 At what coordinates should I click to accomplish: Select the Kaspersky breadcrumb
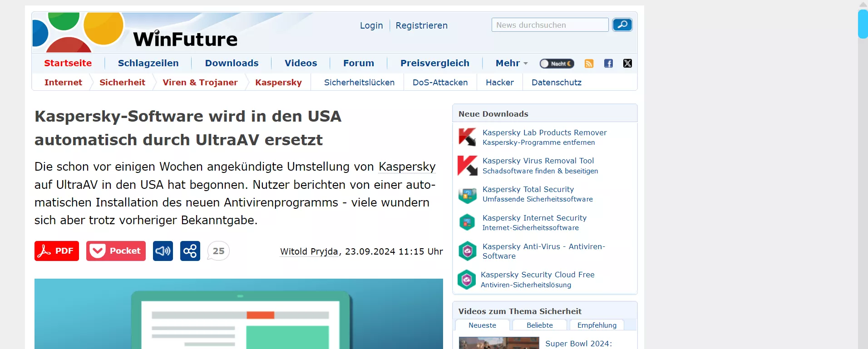tap(278, 82)
